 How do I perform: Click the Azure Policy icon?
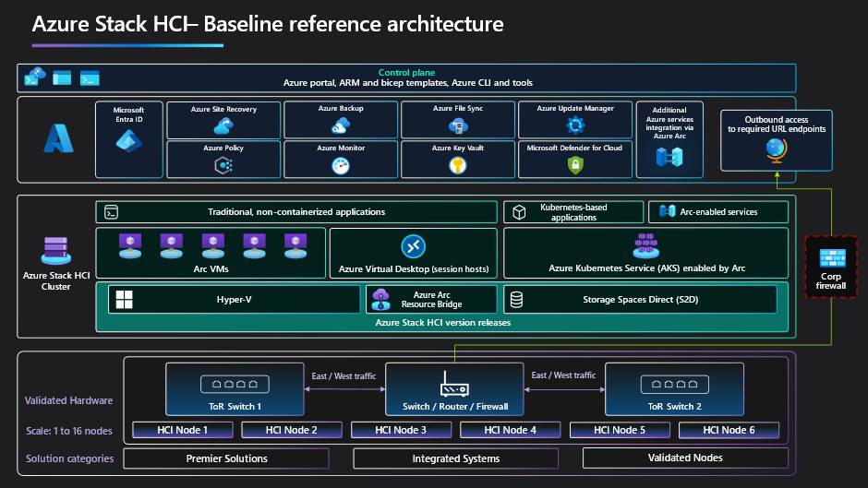(x=223, y=165)
